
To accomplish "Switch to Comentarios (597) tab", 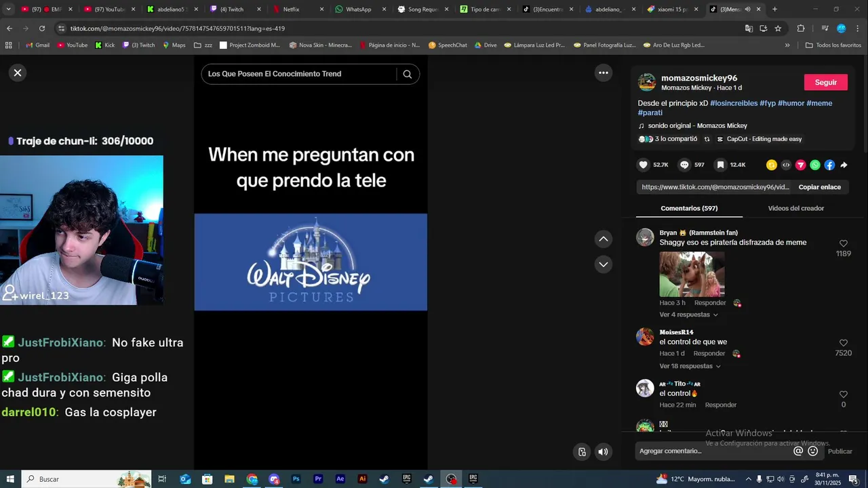I will pos(689,208).
